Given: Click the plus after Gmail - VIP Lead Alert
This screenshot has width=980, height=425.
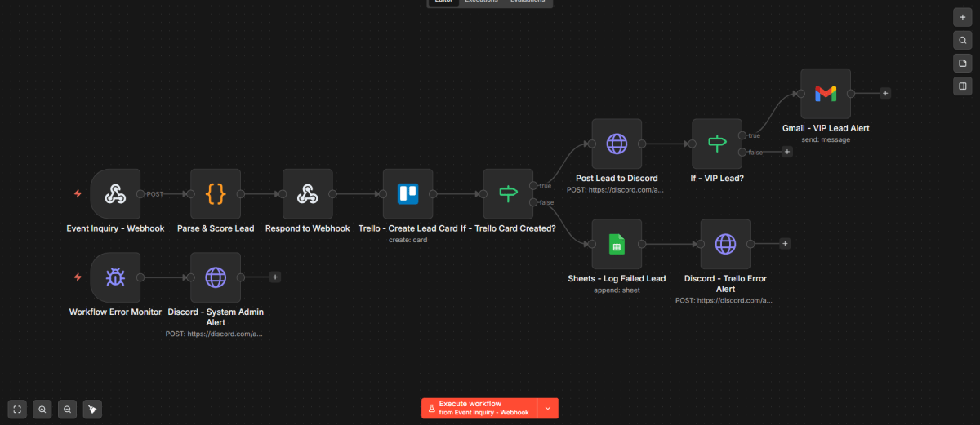Looking at the screenshot, I should click(885, 93).
